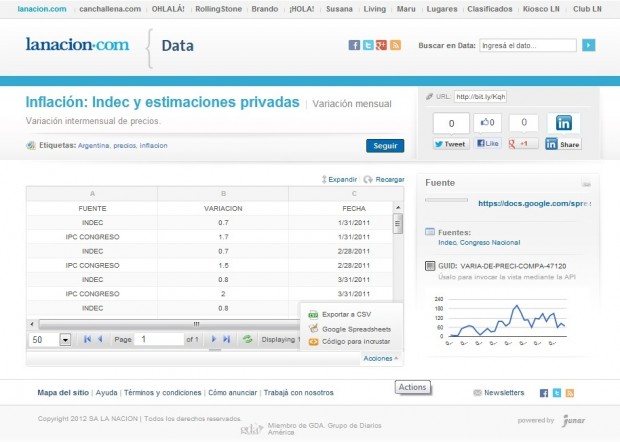Open footer RSS icon
The width and height of the screenshot is (620, 442).
tap(569, 393)
